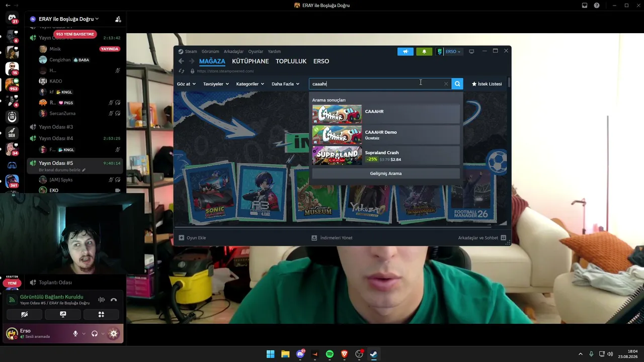Open Göz at dropdown in Steam store
The height and width of the screenshot is (362, 644).
tap(186, 84)
